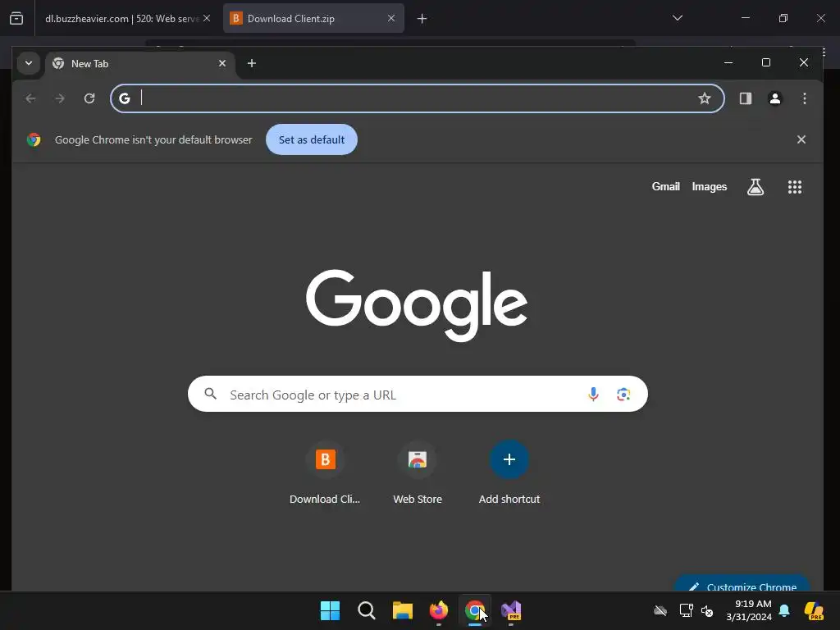Open new tab in the background Firefox window
Viewport: 840px width, 630px height.
coord(422,19)
